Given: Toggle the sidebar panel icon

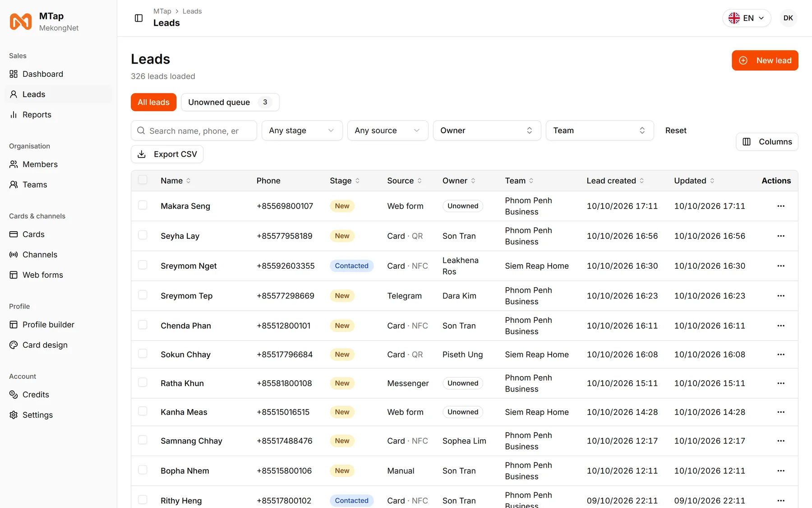Looking at the screenshot, I should click(x=139, y=18).
